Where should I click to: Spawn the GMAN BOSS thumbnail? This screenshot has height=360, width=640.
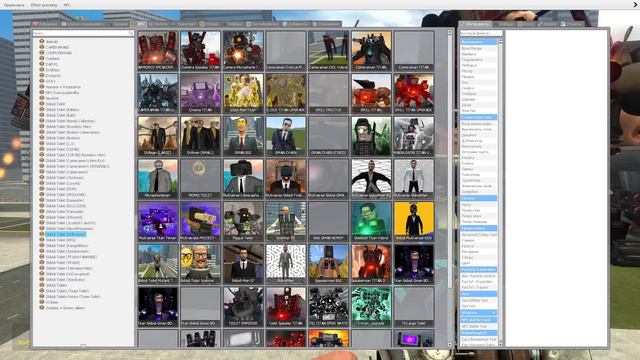(x=243, y=136)
